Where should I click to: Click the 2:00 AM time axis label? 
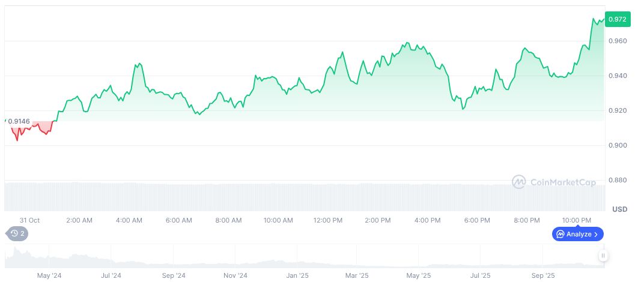pos(79,220)
